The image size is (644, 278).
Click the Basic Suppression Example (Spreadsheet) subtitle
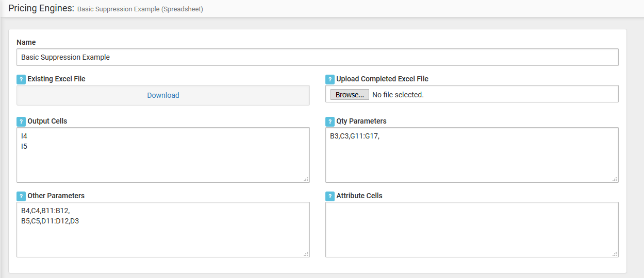pos(140,9)
